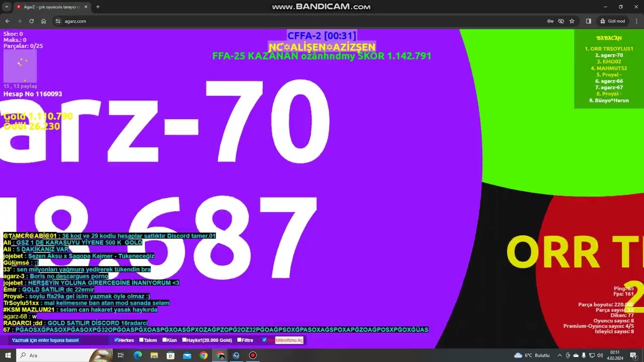The width and height of the screenshot is (644, 362).
Task: Select the AgarZ browser tab
Action: click(52, 7)
